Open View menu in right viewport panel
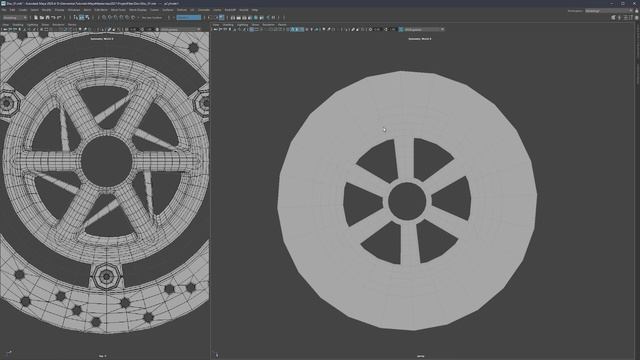640x360 pixels. point(216,24)
